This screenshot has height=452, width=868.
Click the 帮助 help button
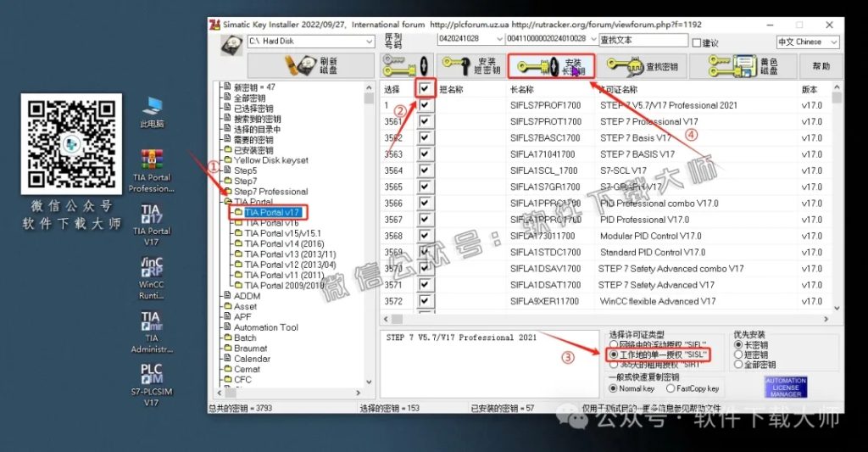(821, 66)
